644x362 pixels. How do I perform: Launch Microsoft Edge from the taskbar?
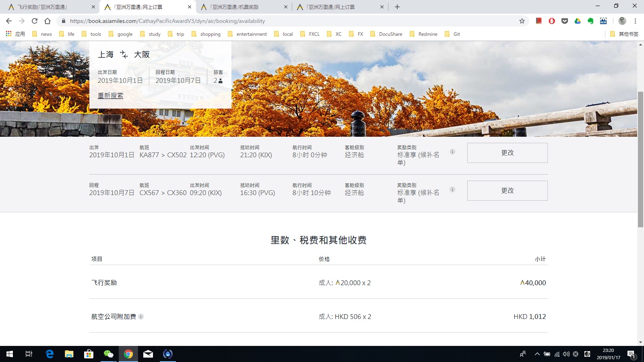point(50,354)
